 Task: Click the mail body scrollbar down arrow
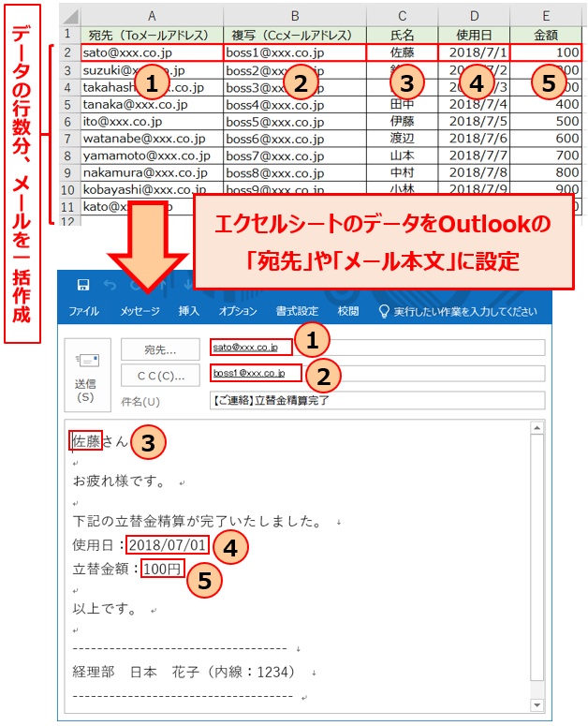tap(537, 705)
